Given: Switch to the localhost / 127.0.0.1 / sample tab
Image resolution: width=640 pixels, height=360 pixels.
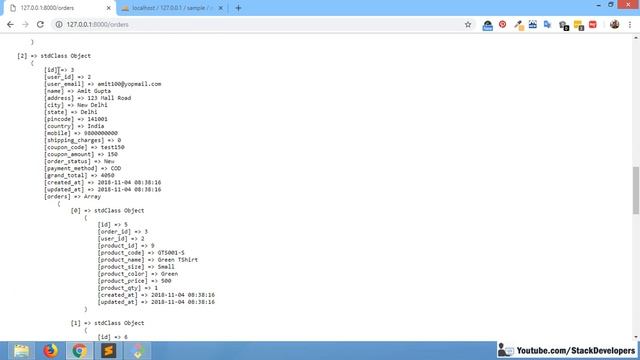Looking at the screenshot, I should pos(172,8).
